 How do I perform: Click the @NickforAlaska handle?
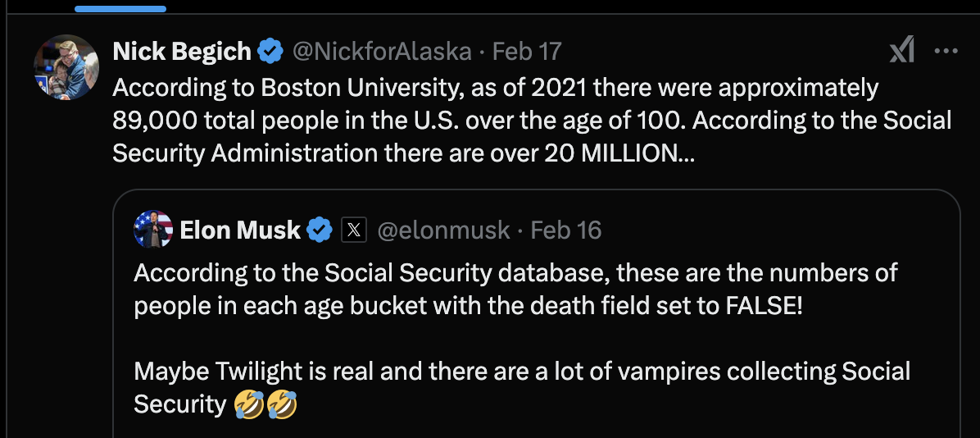click(x=382, y=52)
